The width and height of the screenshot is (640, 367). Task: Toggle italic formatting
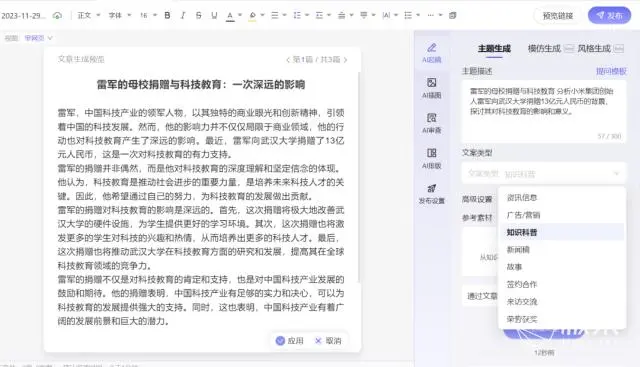coord(183,16)
